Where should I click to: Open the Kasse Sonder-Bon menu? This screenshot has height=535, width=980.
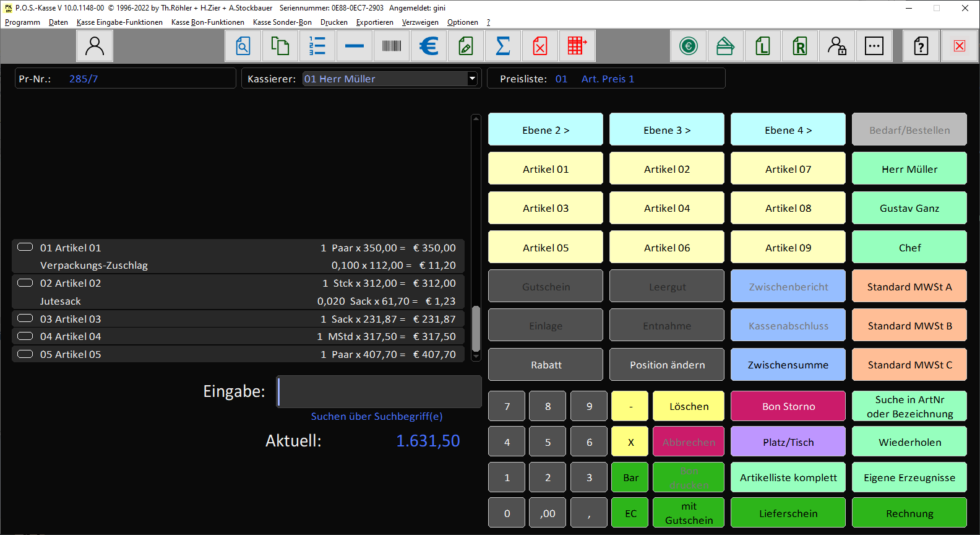(x=282, y=22)
